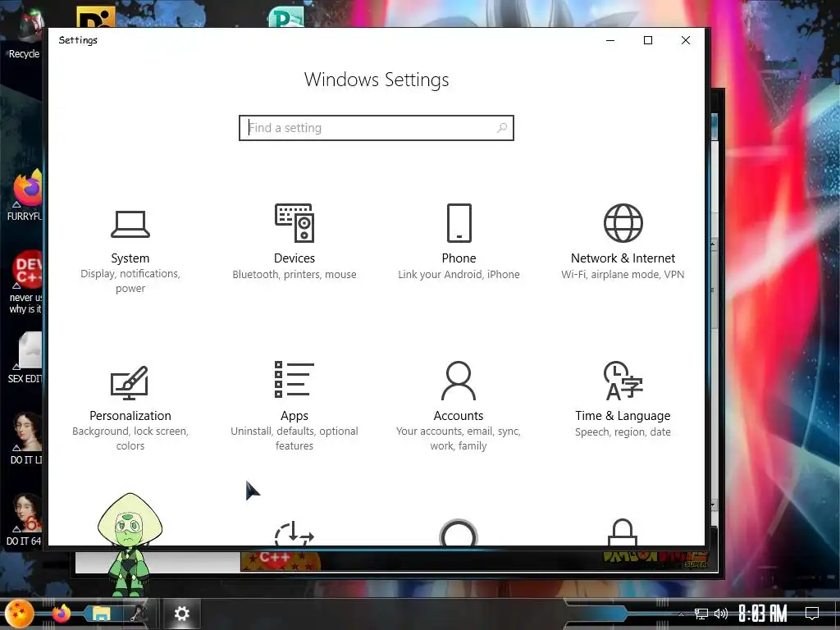Click the Find a setting search box

(376, 128)
